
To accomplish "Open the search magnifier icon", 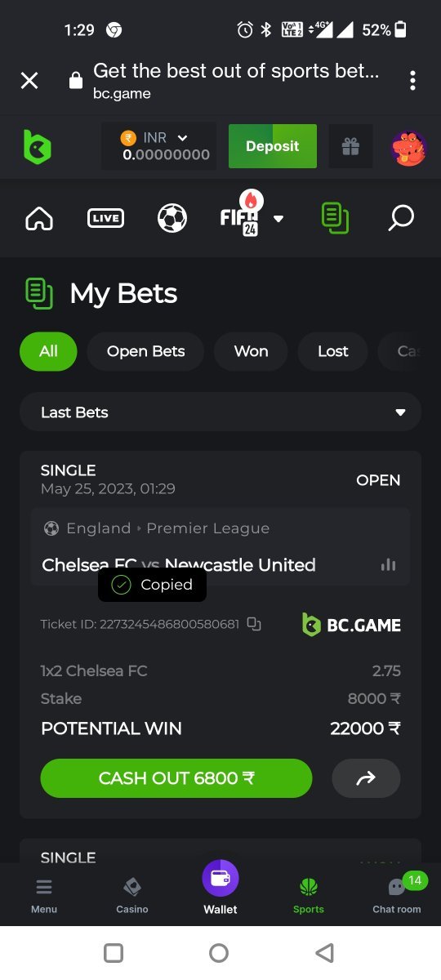I will pos(400,218).
